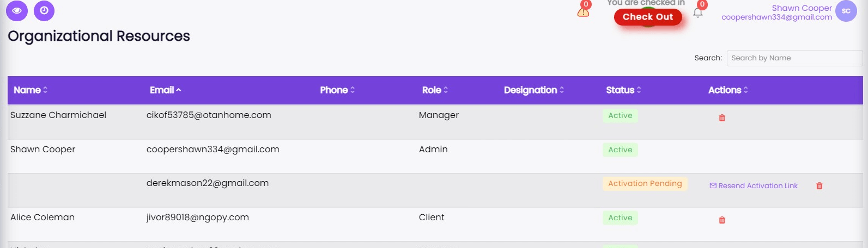Image resolution: width=868 pixels, height=248 pixels.
Task: Delete the derekmason22 pending user
Action: tap(819, 186)
